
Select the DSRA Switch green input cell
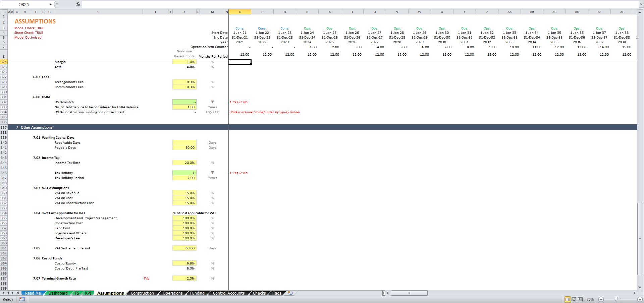click(184, 102)
